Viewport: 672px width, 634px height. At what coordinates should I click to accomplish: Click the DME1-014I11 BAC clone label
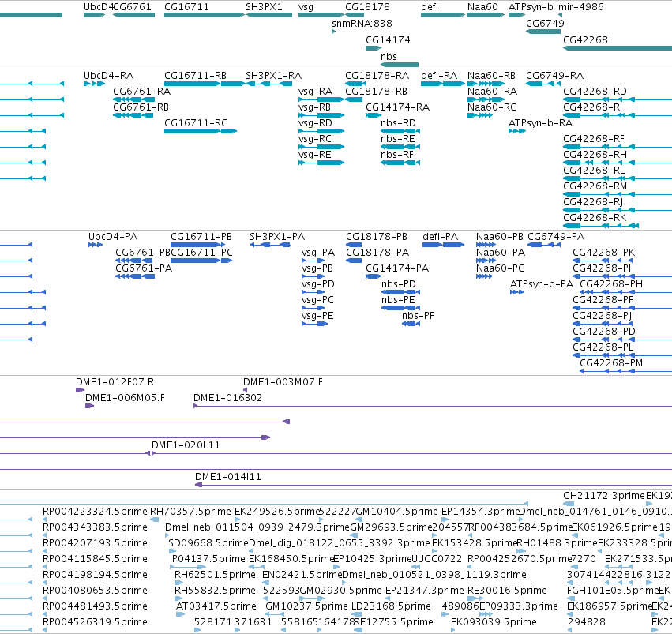228,477
